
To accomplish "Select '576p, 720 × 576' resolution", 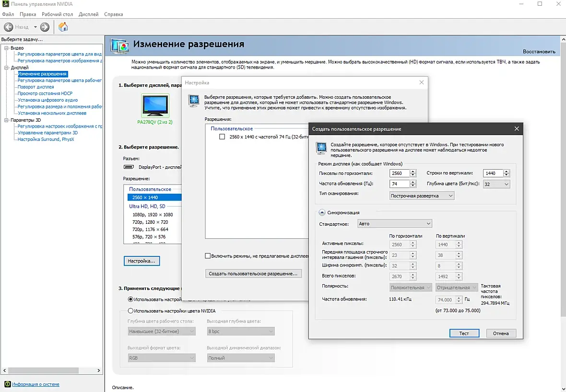I will (x=149, y=237).
